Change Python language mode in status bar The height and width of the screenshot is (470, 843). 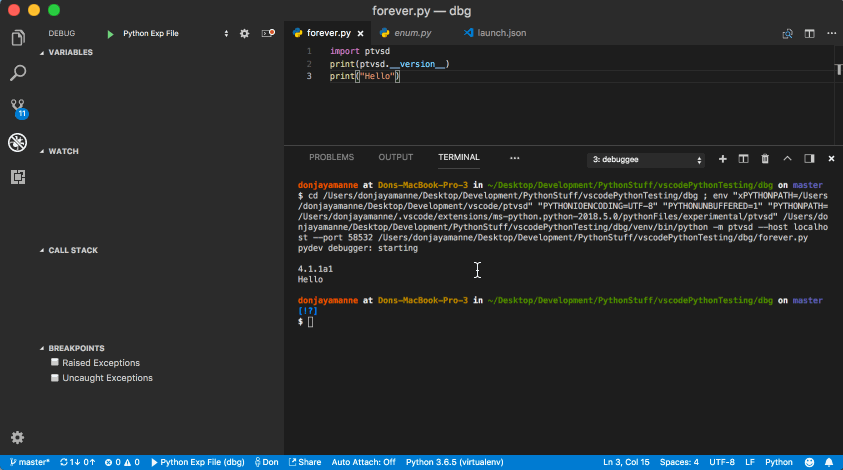point(778,462)
